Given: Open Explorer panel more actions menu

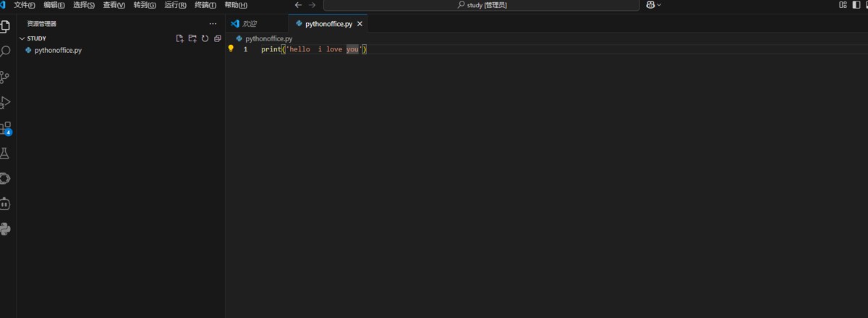Looking at the screenshot, I should [213, 24].
